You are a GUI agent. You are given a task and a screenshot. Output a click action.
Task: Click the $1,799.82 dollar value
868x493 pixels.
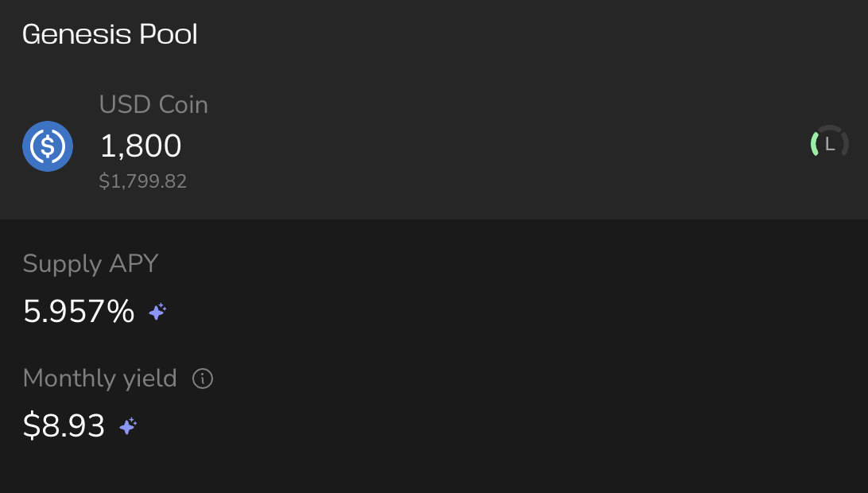tap(143, 181)
